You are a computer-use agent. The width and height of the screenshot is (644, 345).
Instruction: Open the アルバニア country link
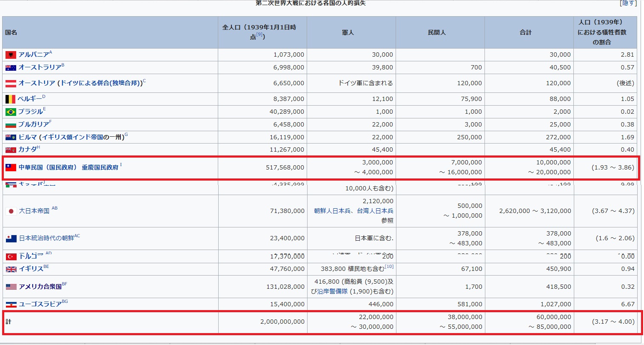pos(34,55)
